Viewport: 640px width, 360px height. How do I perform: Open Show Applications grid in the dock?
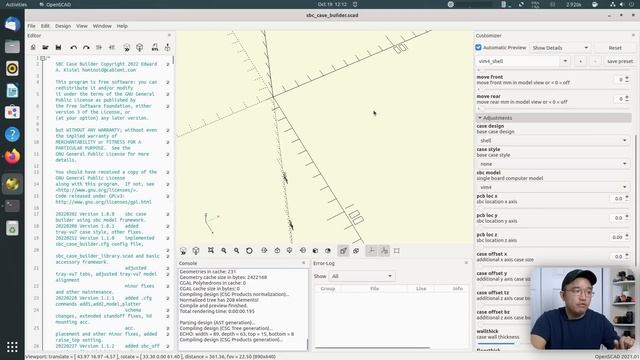[x=12, y=347]
